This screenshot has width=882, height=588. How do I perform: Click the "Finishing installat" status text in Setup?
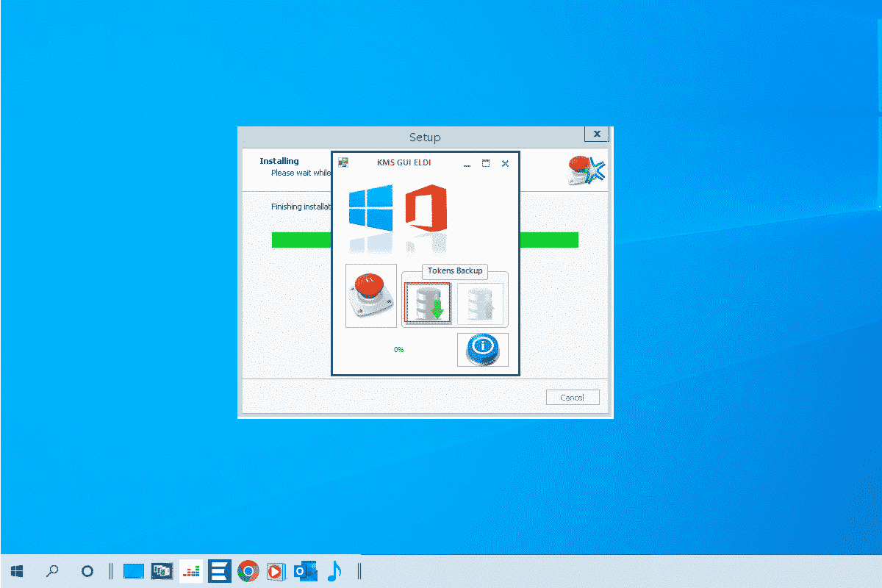pos(301,207)
